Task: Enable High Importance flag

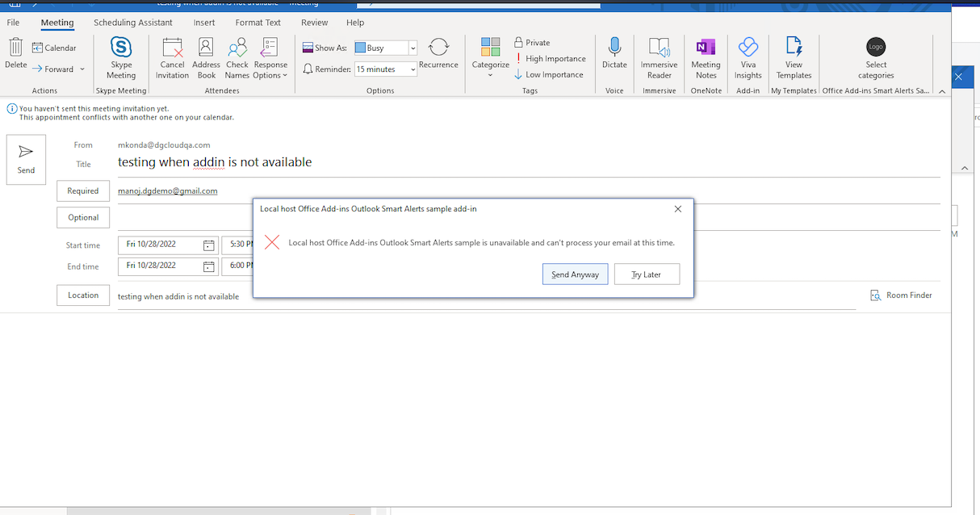Action: coord(551,58)
